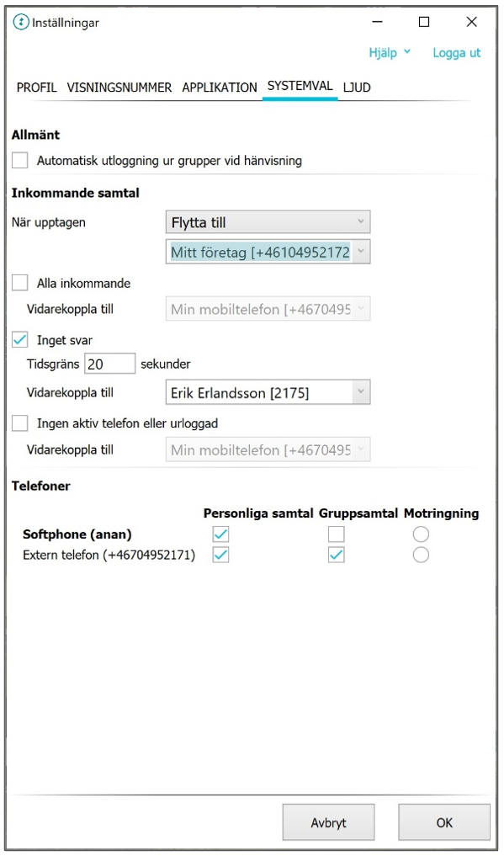
Task: Click the Logga ut link
Action: pos(457,53)
